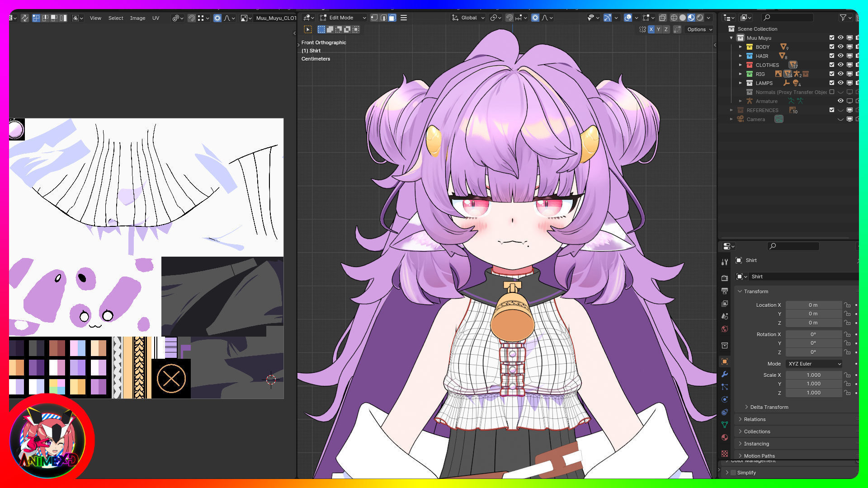
Task: Open Edit Mode dropdown in 3D viewport
Action: (x=343, y=18)
